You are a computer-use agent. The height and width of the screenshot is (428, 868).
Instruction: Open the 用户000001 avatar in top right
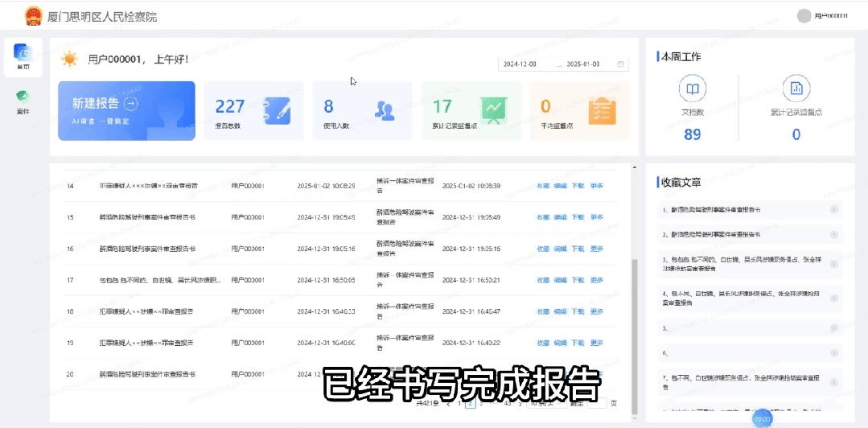click(x=804, y=16)
